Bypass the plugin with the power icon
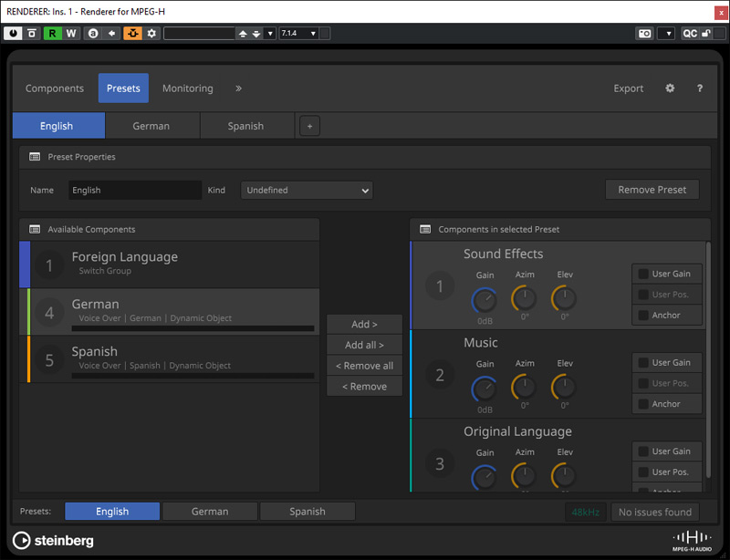 click(x=13, y=33)
